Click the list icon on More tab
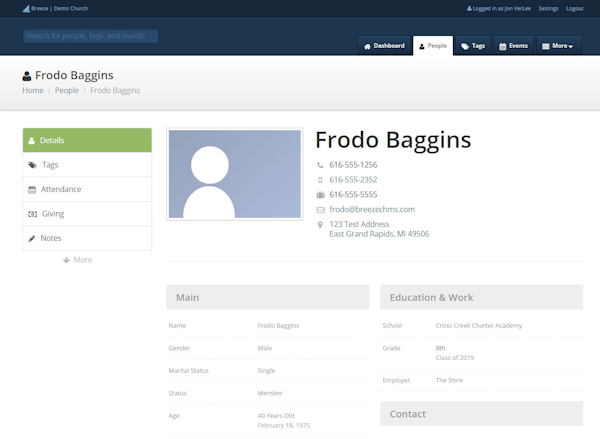The height and width of the screenshot is (439, 600). 546,46
